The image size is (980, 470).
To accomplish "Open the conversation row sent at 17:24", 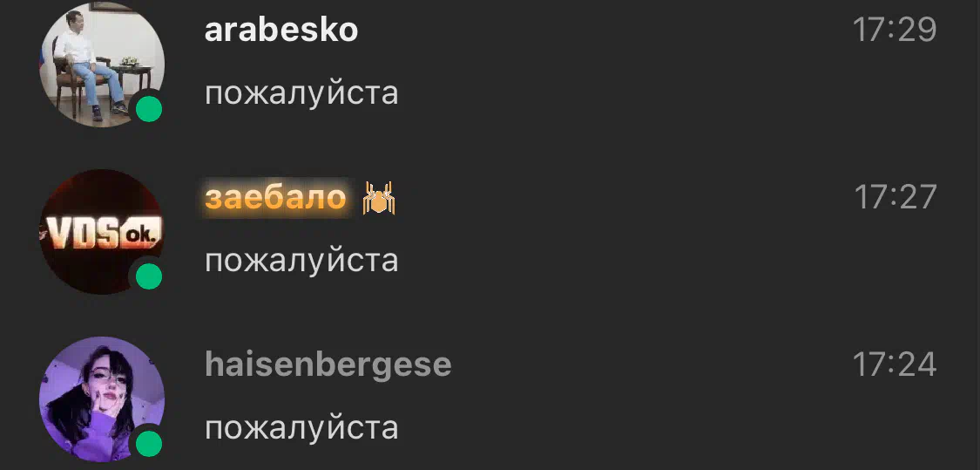I will [x=490, y=399].
